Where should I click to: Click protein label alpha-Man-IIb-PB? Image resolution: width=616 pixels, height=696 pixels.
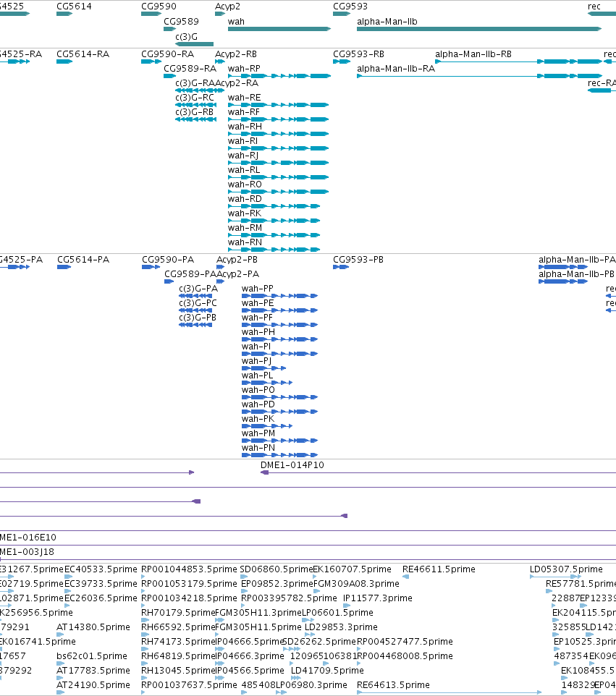[576, 274]
